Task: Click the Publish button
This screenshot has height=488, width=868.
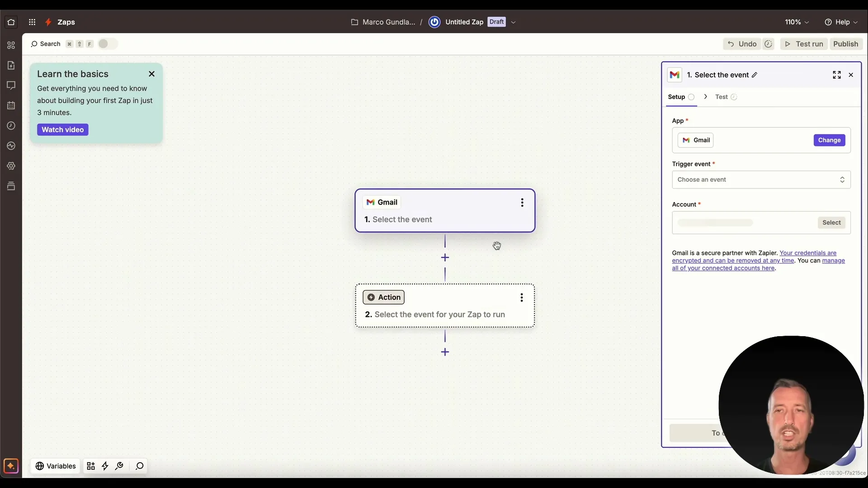Action: 846,43
